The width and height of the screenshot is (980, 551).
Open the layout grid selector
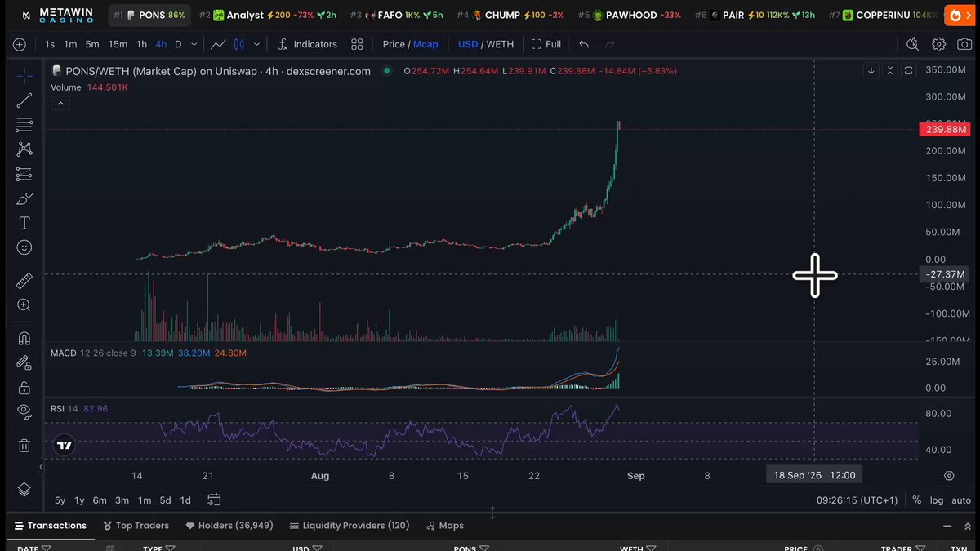(357, 44)
